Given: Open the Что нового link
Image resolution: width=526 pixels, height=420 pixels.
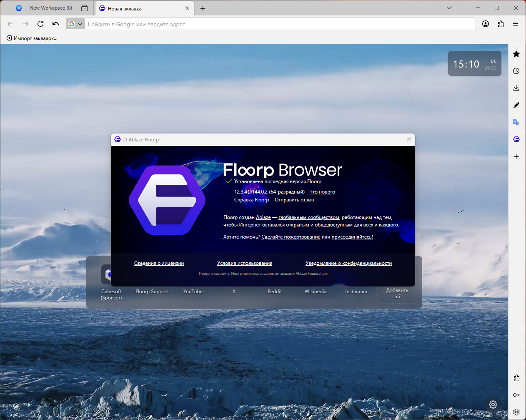Looking at the screenshot, I should [x=322, y=192].
